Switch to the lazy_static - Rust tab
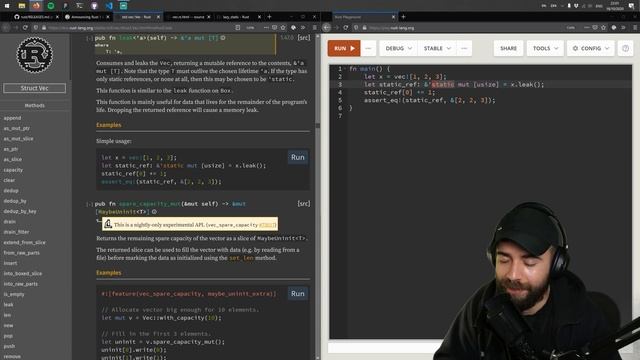The width and height of the screenshot is (640, 360). [x=238, y=17]
